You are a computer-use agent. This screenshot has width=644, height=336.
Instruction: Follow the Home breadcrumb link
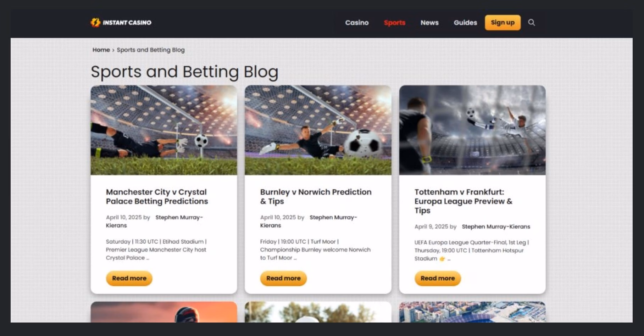point(101,50)
